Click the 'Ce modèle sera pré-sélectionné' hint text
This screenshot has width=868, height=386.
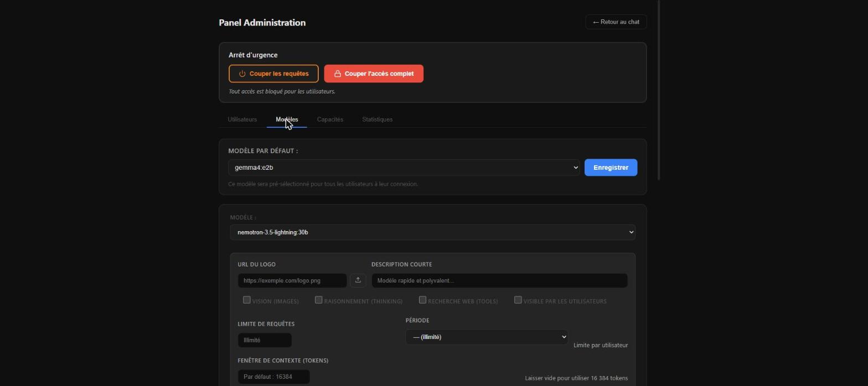(x=323, y=184)
